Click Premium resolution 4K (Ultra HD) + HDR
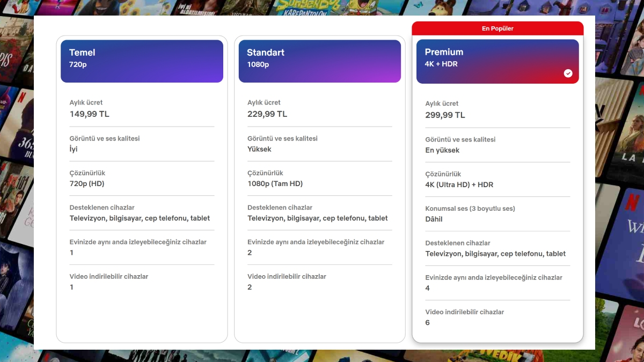The height and width of the screenshot is (362, 644). coord(459,184)
